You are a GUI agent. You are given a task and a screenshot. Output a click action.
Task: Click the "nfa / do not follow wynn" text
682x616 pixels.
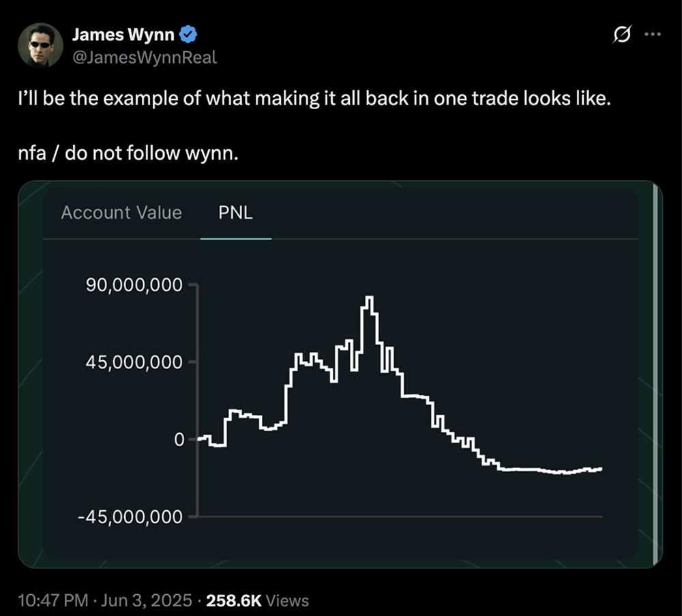128,153
